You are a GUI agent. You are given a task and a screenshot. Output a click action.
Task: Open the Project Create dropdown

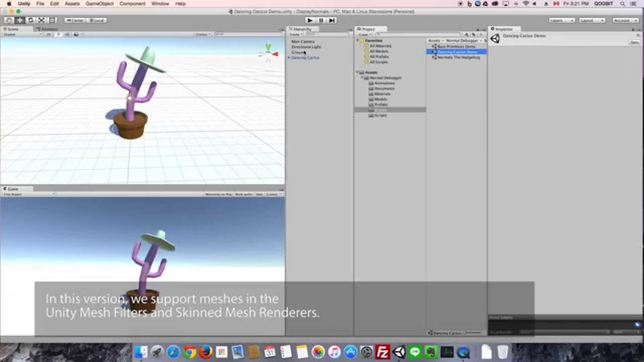[x=364, y=34]
